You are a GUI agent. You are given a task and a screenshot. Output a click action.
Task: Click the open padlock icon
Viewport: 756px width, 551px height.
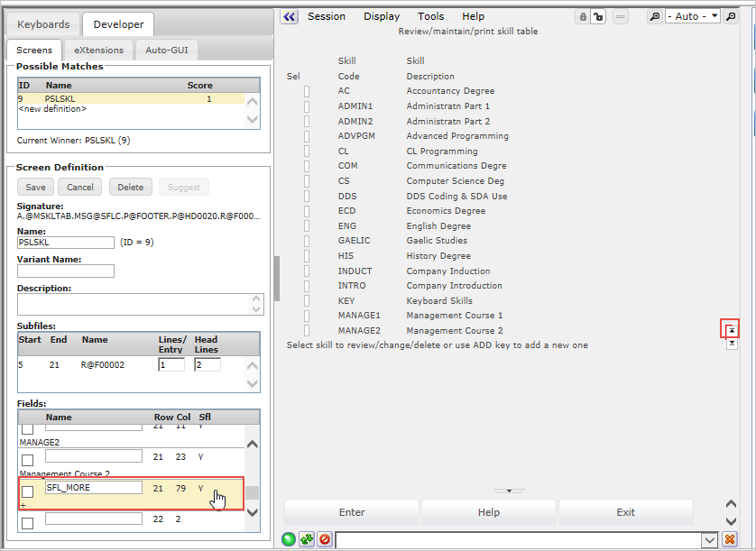(x=598, y=17)
